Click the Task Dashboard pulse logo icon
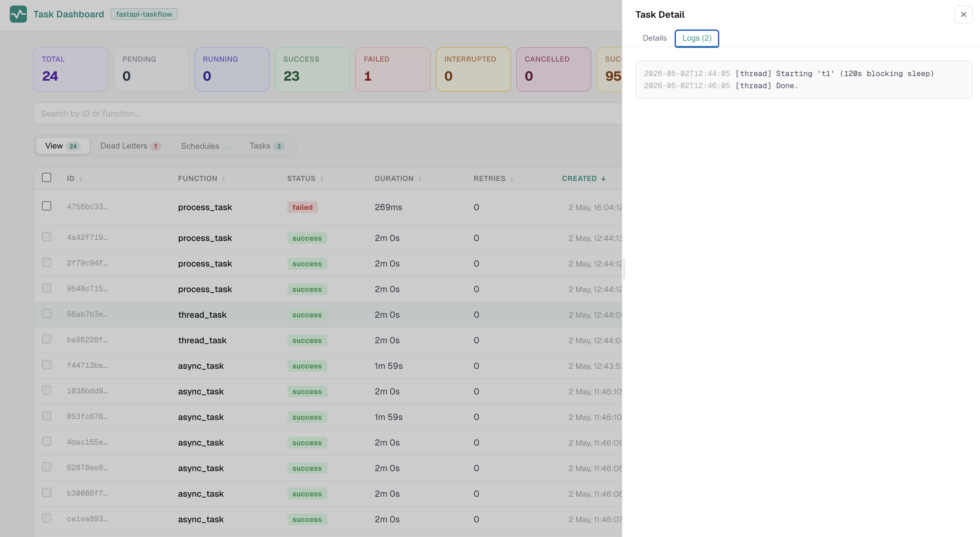 [18, 14]
